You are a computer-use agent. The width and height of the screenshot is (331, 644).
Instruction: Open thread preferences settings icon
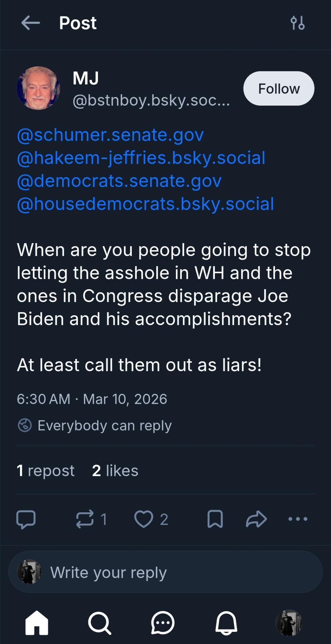(x=298, y=23)
